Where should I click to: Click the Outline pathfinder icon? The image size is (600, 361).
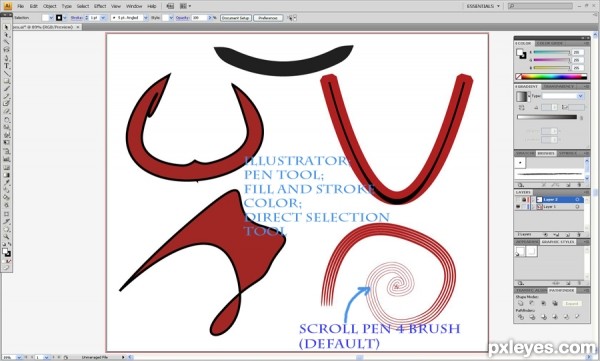coord(566,317)
